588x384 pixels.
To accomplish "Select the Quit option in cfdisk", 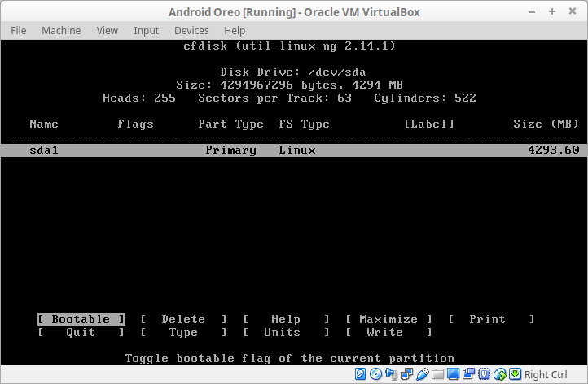I will pos(81,332).
